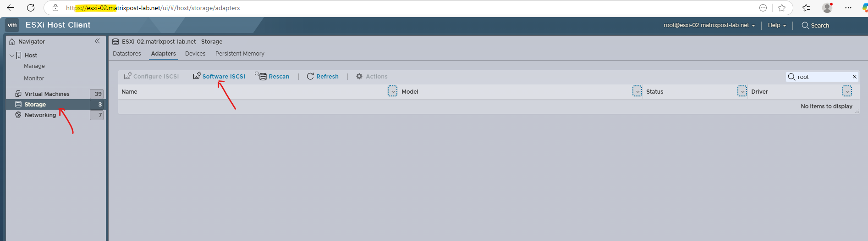Open the Name column dropdown

click(393, 91)
